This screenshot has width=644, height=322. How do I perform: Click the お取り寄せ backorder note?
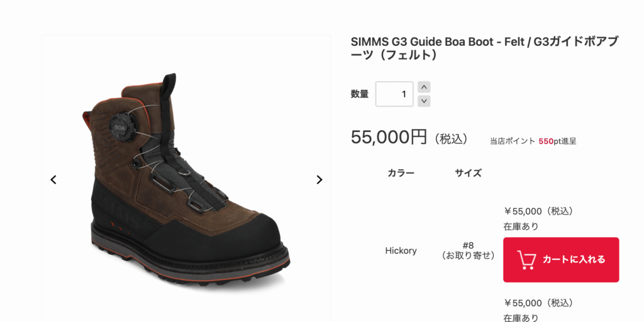468,255
